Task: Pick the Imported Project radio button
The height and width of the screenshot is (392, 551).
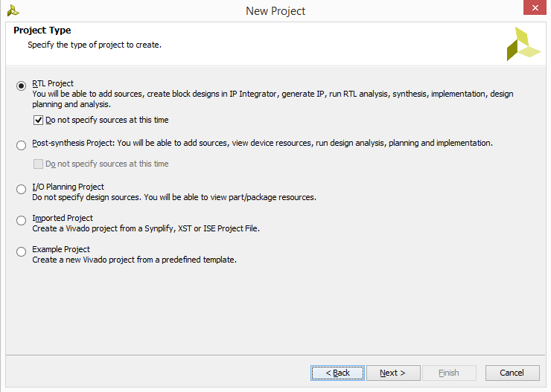Action: click(x=21, y=220)
